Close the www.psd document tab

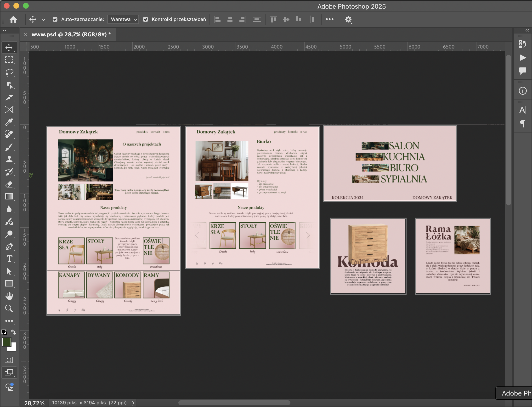[25, 34]
